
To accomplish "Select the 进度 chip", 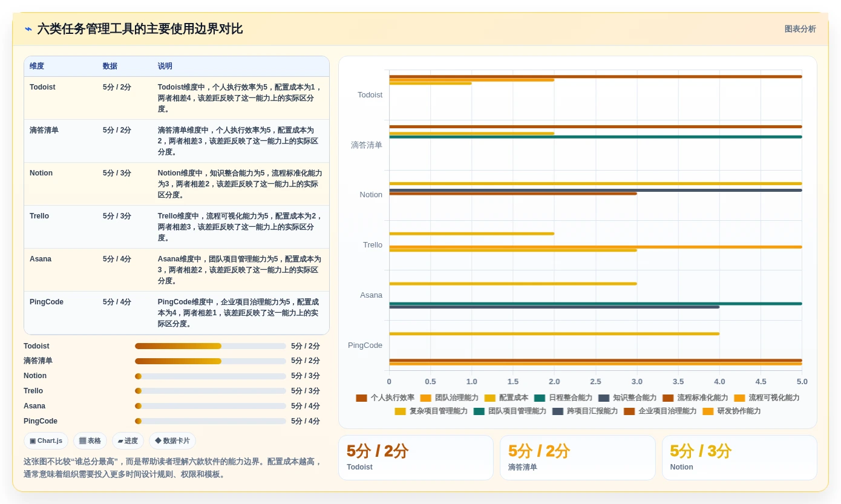I will [128, 441].
